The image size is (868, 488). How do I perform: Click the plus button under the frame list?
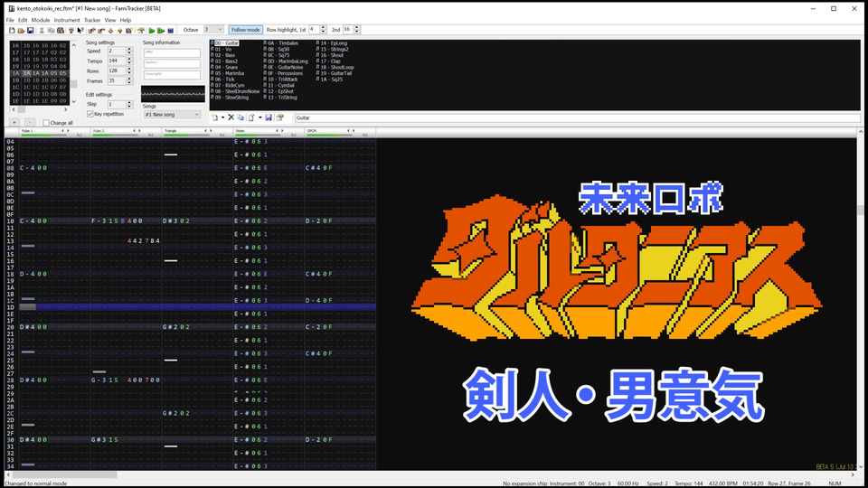point(14,122)
